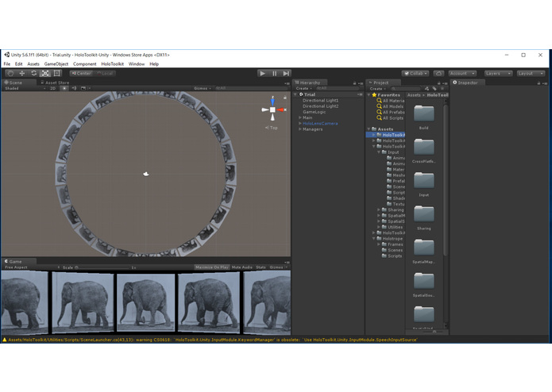Open the File menu
The height and width of the screenshot is (392, 552).
pos(7,64)
